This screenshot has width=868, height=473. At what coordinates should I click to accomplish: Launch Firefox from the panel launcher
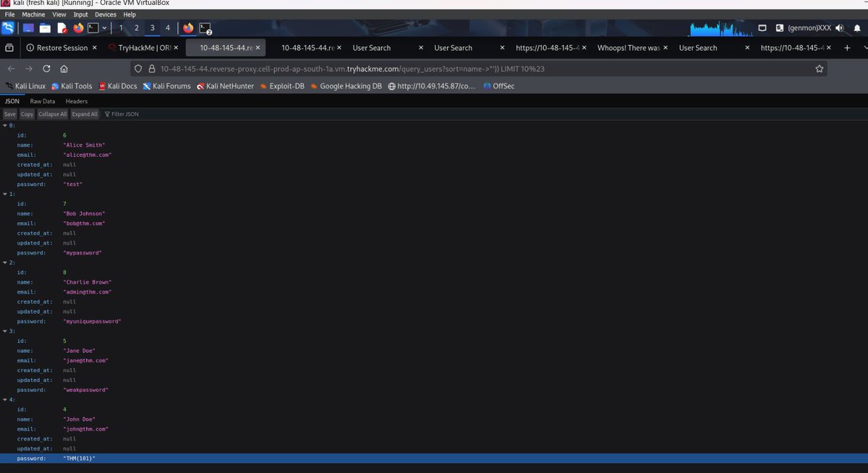coord(78,28)
